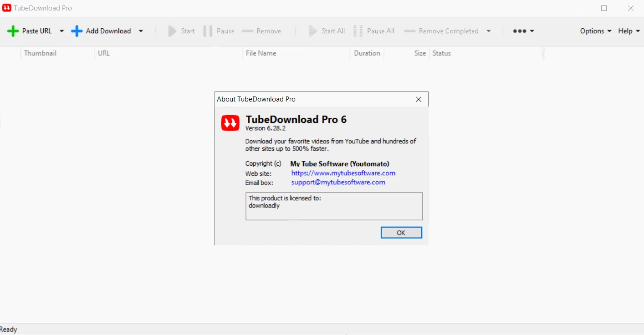The image size is (644, 335).
Task: Click the Pause bars icon
Action: (x=208, y=31)
